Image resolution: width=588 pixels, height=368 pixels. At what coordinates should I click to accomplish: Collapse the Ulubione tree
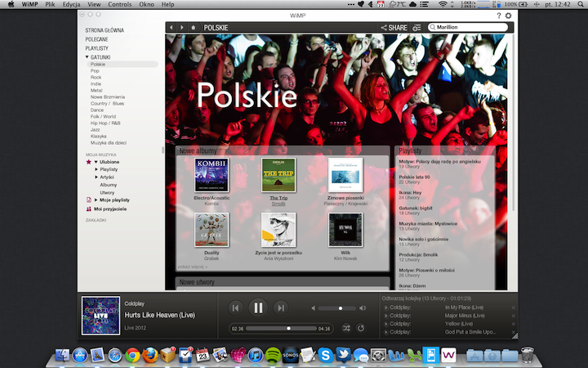[96, 162]
